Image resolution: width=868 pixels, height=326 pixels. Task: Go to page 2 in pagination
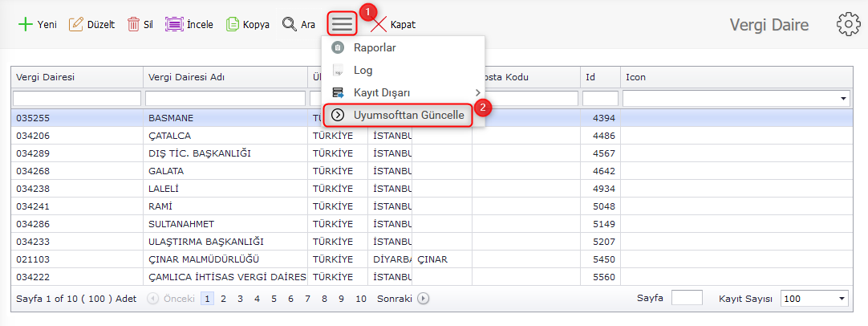[223, 299]
